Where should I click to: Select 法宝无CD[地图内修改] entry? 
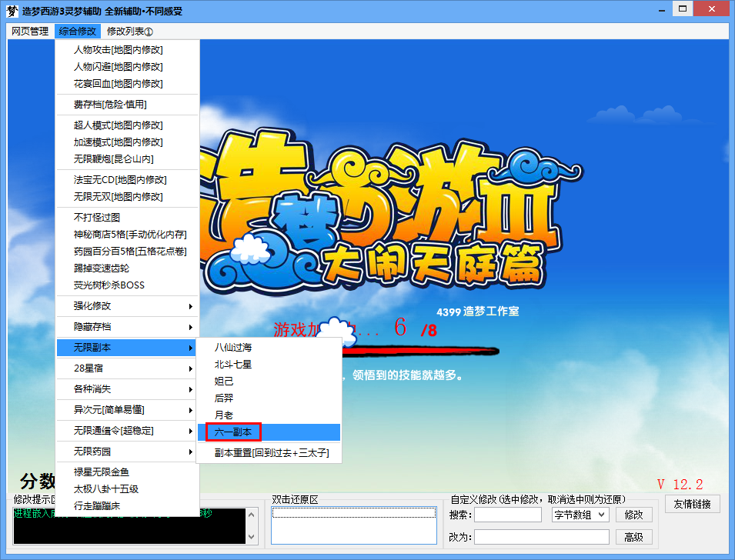tap(128, 179)
